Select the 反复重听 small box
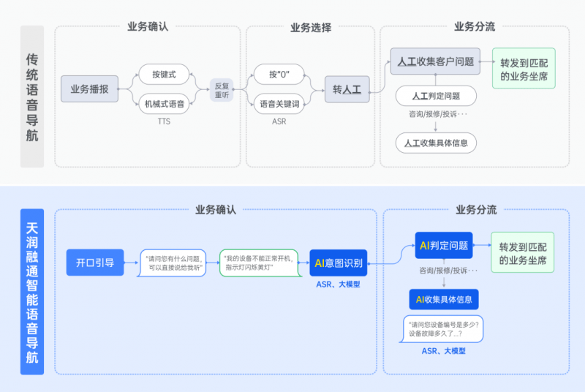585x392 pixels. click(222, 90)
